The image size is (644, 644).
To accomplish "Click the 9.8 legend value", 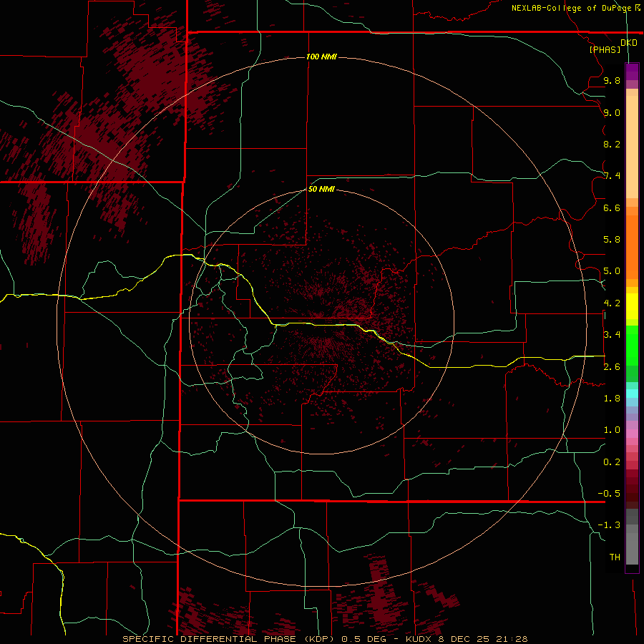I will (x=612, y=80).
